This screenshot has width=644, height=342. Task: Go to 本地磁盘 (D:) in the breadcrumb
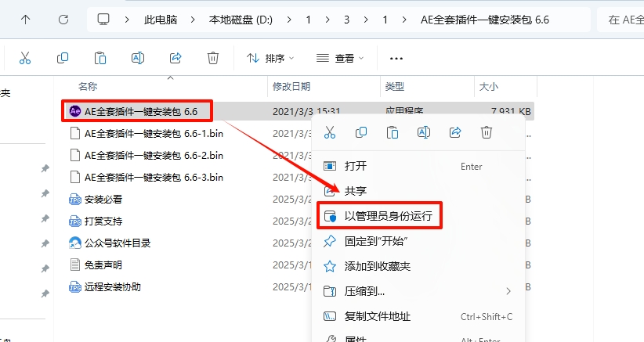[241, 20]
